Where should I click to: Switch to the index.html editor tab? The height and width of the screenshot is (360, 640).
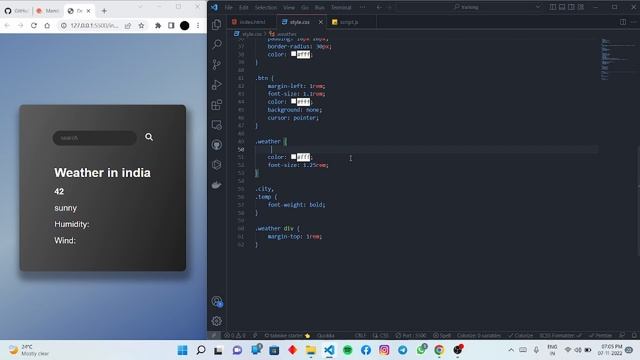[252, 22]
